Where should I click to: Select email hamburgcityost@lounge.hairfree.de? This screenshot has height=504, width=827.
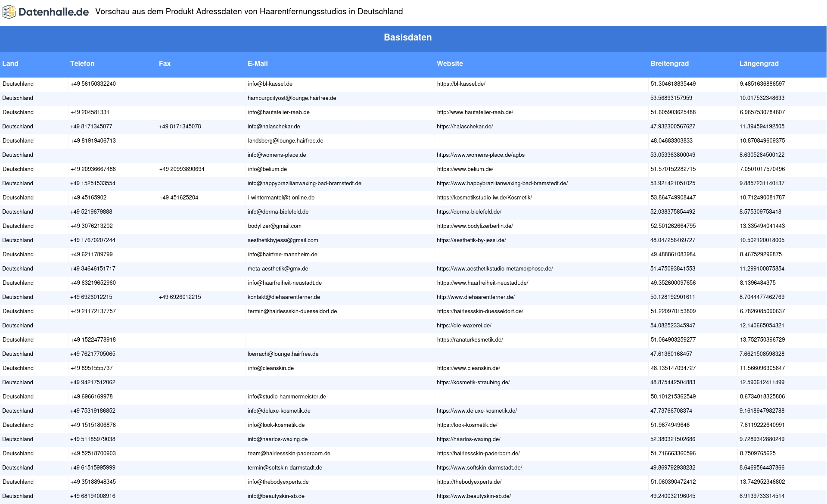click(x=292, y=98)
